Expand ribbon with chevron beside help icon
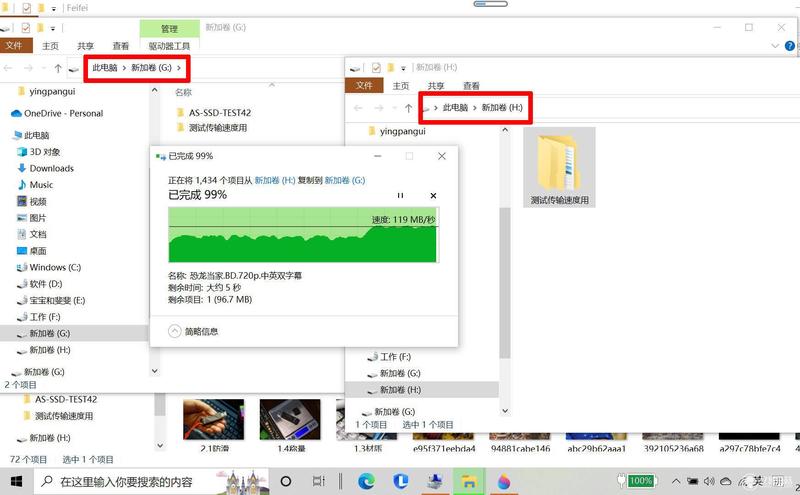The image size is (800, 495). point(775,46)
